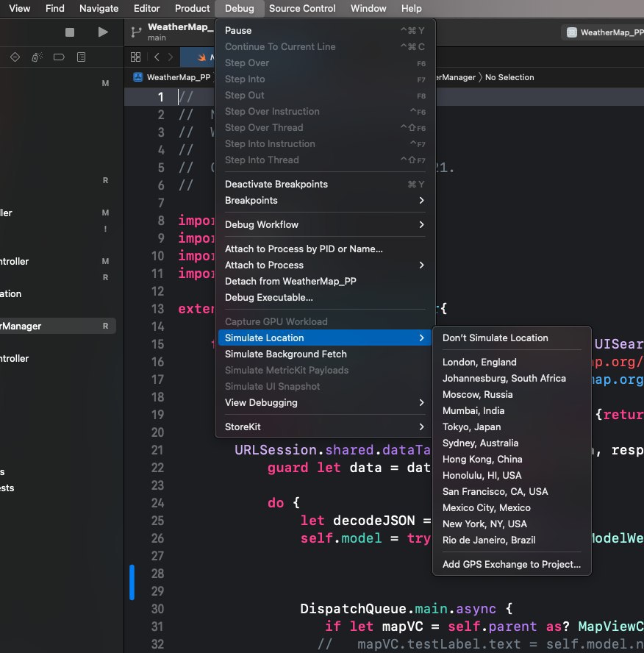Choose Debug Executable…
Screen dimensions: 644x653
click(325, 297)
